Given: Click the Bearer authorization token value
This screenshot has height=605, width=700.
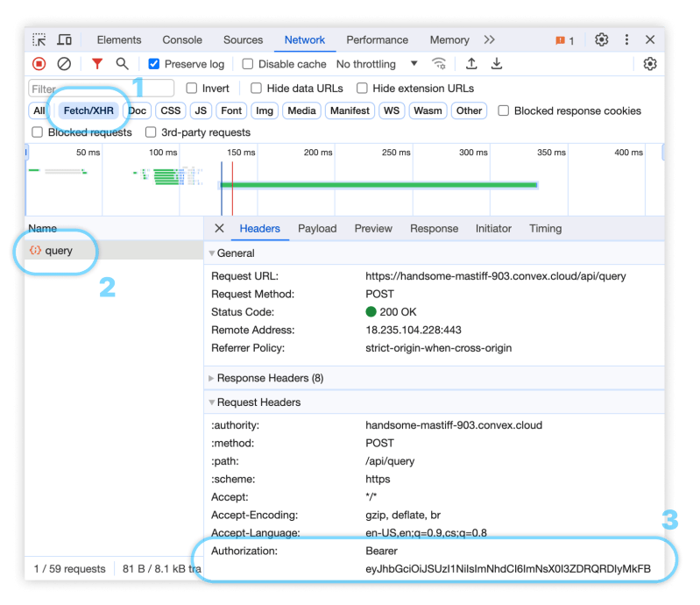Looking at the screenshot, I should tap(508, 560).
